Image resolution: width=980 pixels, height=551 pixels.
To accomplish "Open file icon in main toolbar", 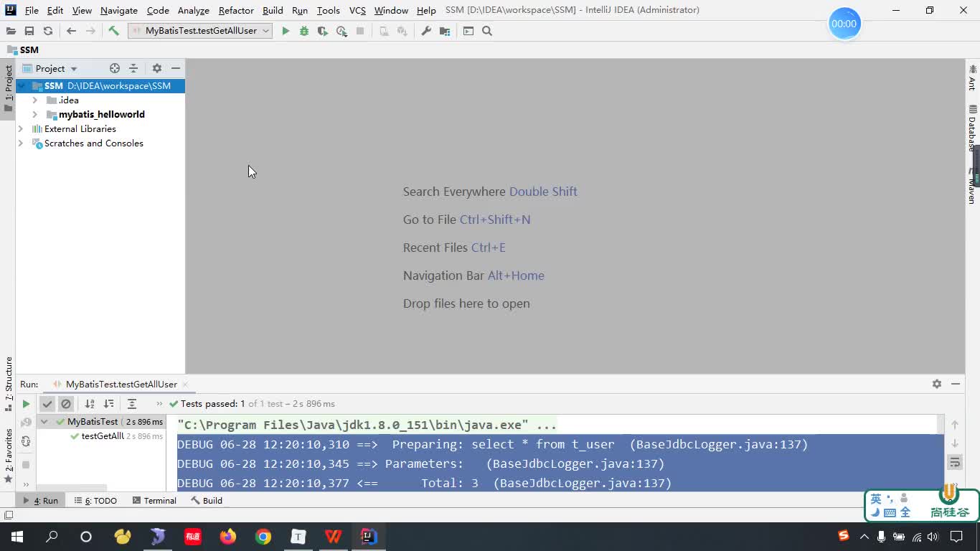I will click(x=11, y=31).
